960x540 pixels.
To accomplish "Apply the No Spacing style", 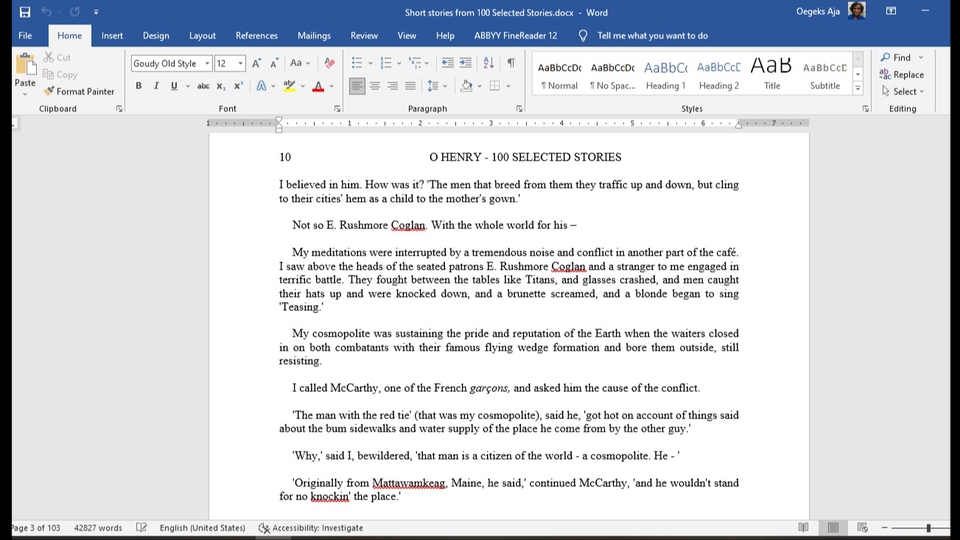I will (612, 74).
